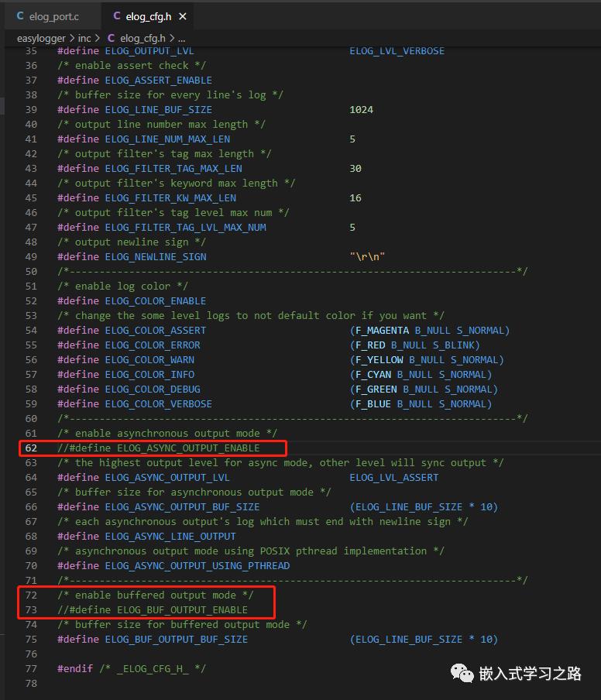Click F_MAGENTA in ELOG_COLOR_ASSERT line
601x700 pixels.
point(383,331)
